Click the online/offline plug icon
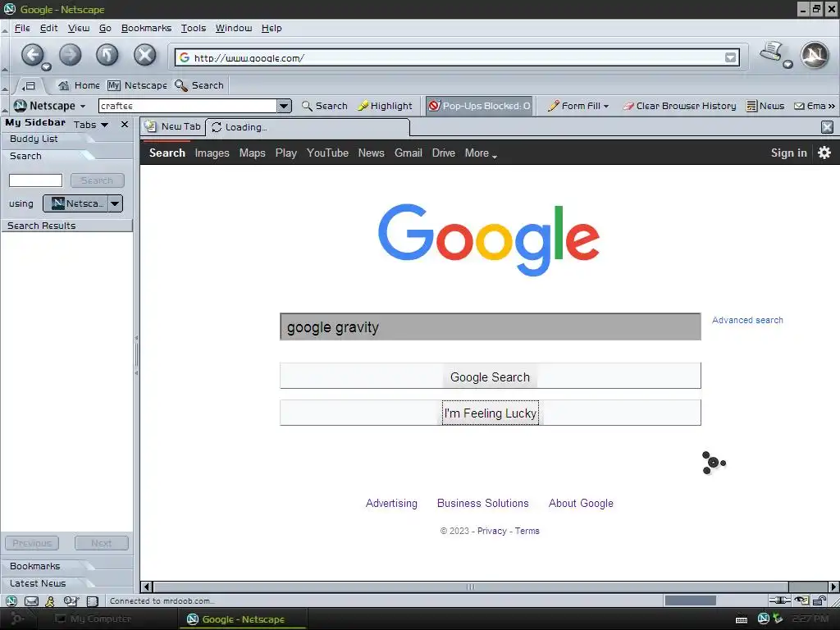The width and height of the screenshot is (840, 630). coord(779,600)
